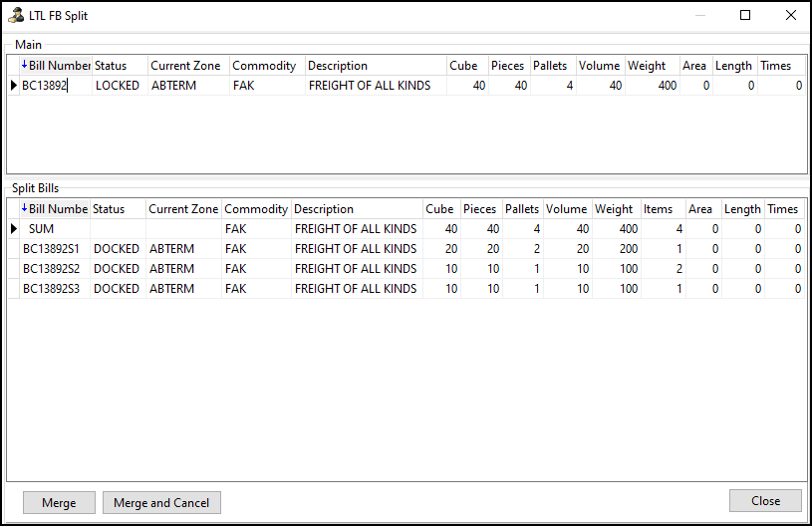This screenshot has height=526, width=812.
Task: Click Times header in Main grid
Action: point(781,66)
